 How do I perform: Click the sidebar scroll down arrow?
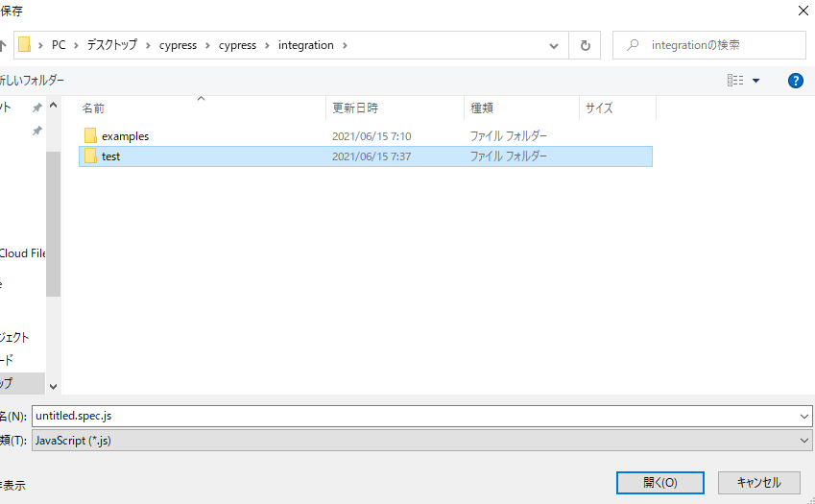(53, 387)
